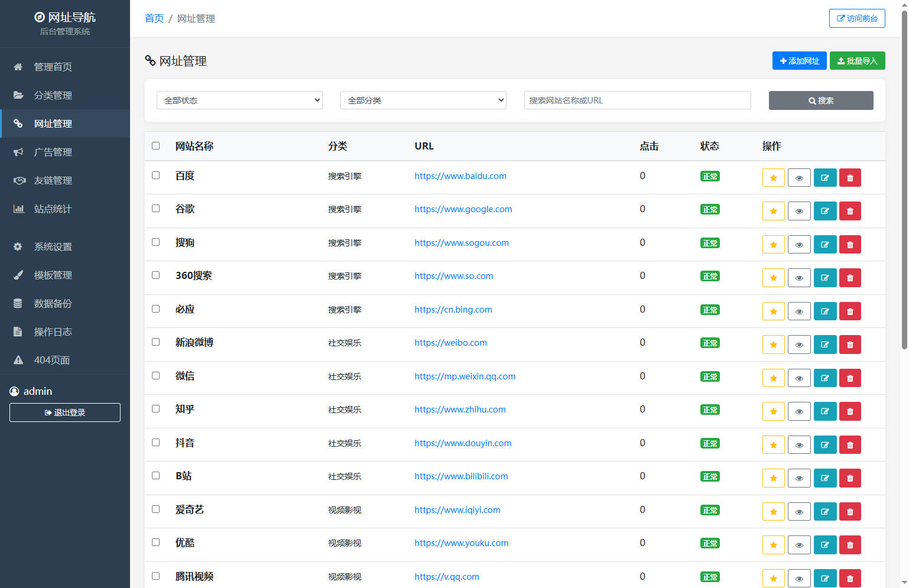Edit the 知乎 entry
Screen dimensions: 909x588
825,411
